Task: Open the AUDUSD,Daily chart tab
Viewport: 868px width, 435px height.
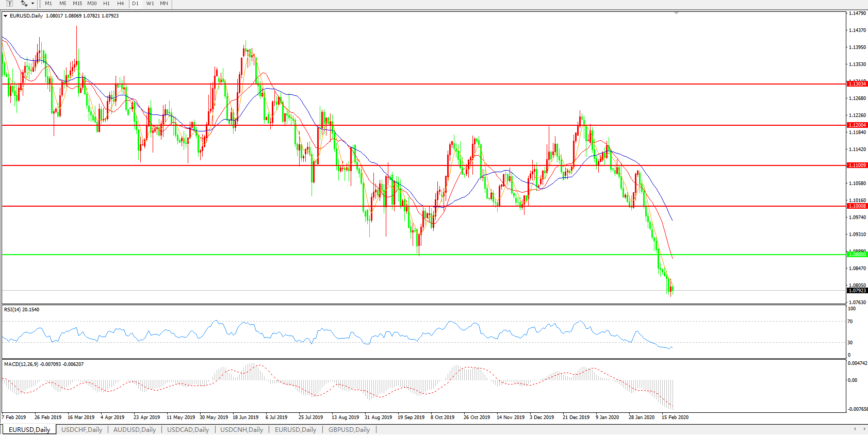Action: pos(134,429)
